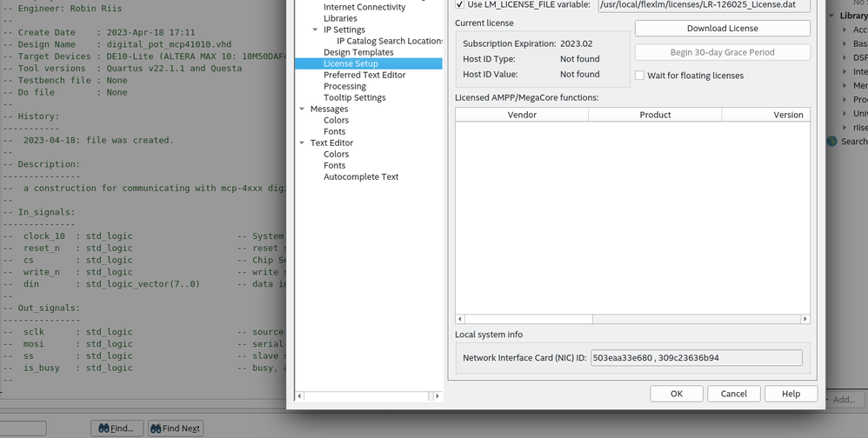Select Preferred Text Editor category
The image size is (868, 438).
[x=364, y=75]
